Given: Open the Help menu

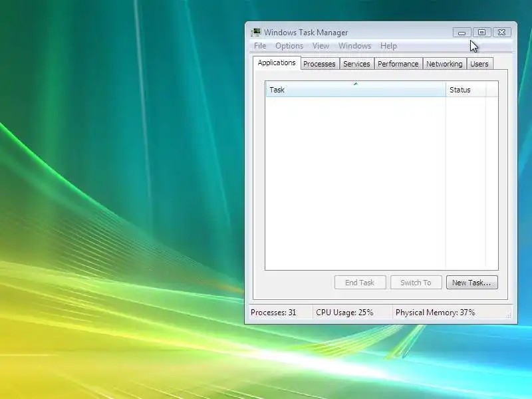Looking at the screenshot, I should pyautogui.click(x=388, y=46).
